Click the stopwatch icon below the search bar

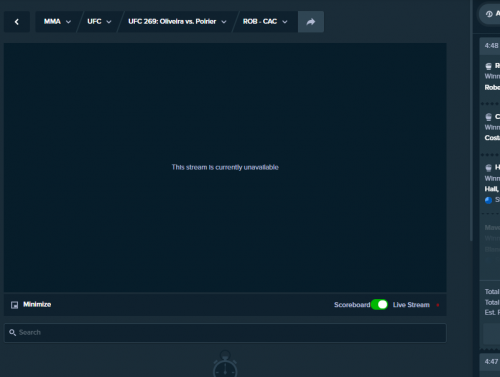coord(225,363)
